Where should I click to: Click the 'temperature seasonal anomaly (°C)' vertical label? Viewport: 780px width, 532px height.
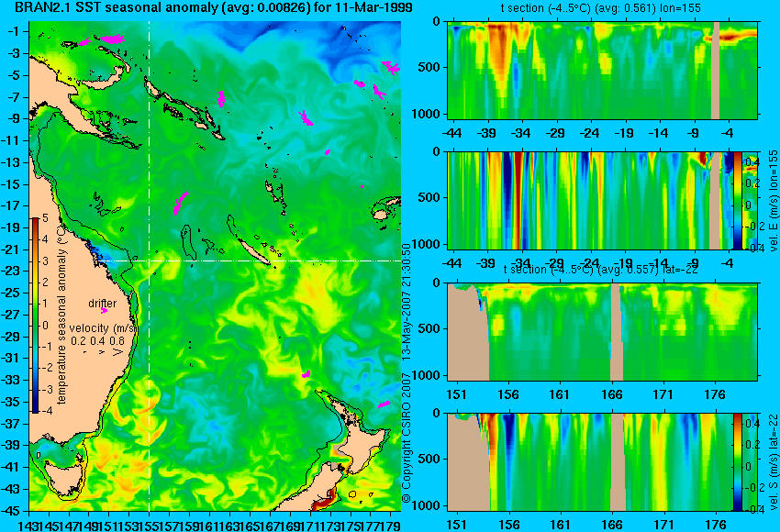(61, 314)
